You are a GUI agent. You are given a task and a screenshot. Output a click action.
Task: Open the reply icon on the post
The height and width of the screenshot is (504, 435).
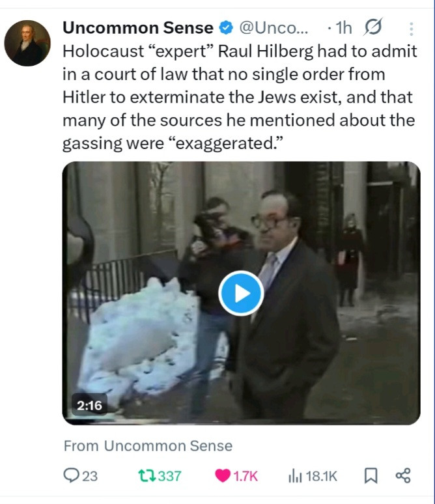pos(71,476)
